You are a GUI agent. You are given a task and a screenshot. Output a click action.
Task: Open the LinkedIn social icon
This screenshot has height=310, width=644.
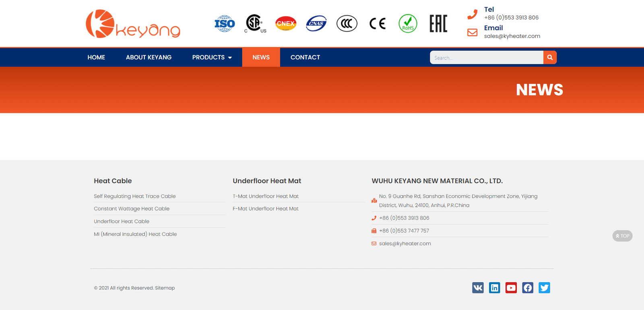(x=494, y=287)
